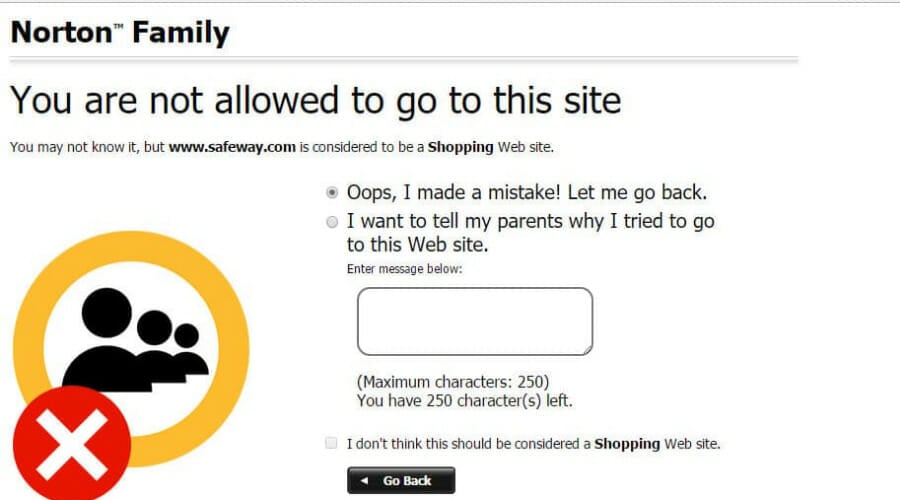Click the left arrow on Go Back button
900x500 pixels.
coord(364,480)
